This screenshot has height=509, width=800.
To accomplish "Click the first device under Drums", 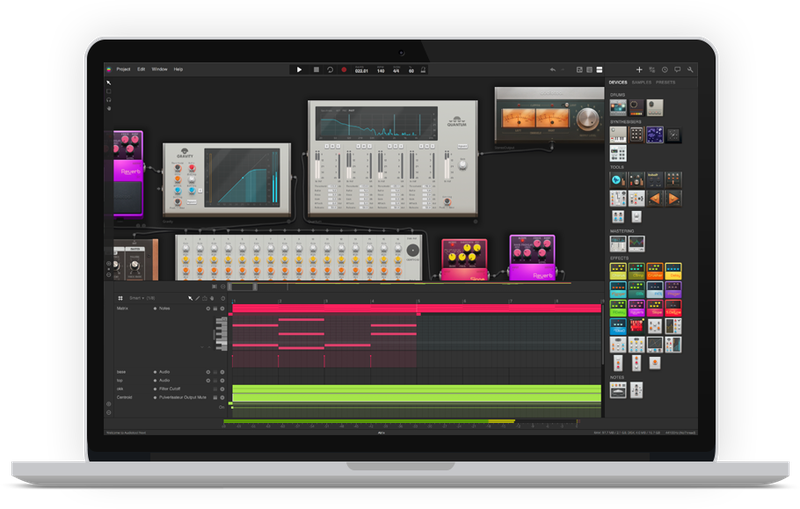I will (619, 107).
